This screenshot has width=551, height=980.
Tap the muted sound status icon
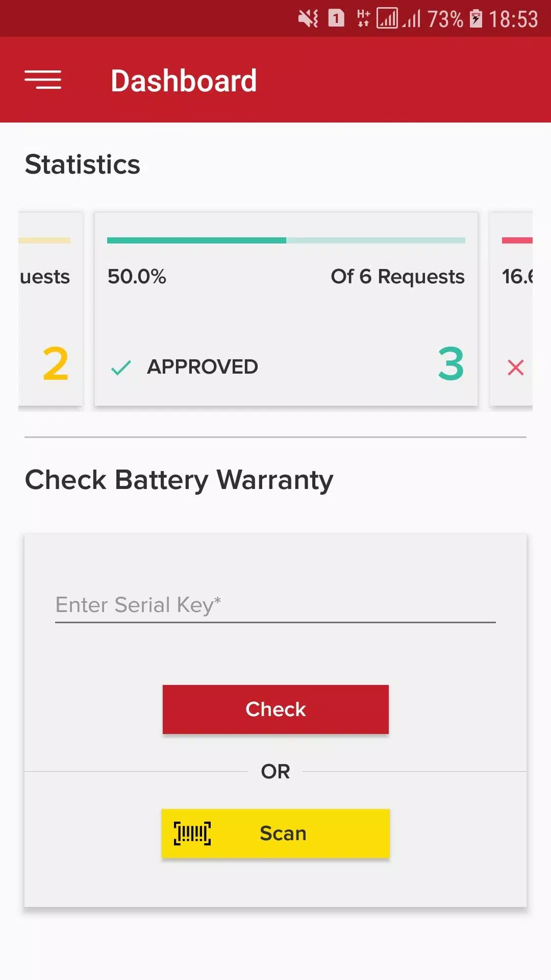pyautogui.click(x=308, y=19)
